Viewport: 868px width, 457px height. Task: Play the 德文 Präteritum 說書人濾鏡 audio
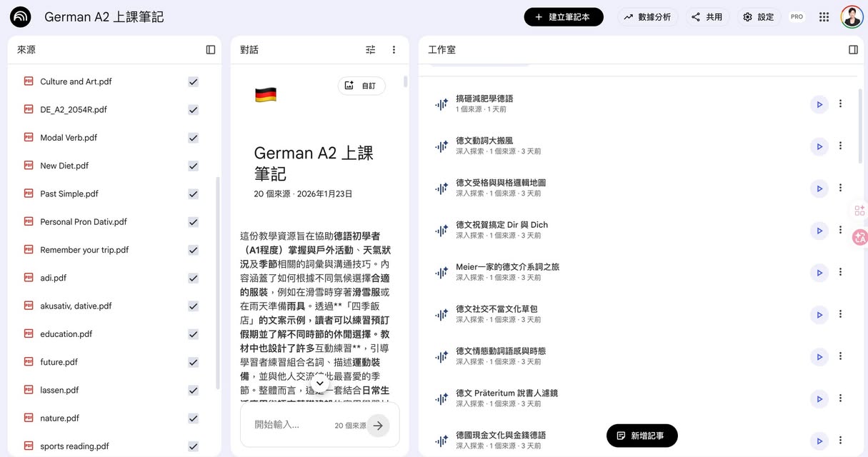(819, 399)
